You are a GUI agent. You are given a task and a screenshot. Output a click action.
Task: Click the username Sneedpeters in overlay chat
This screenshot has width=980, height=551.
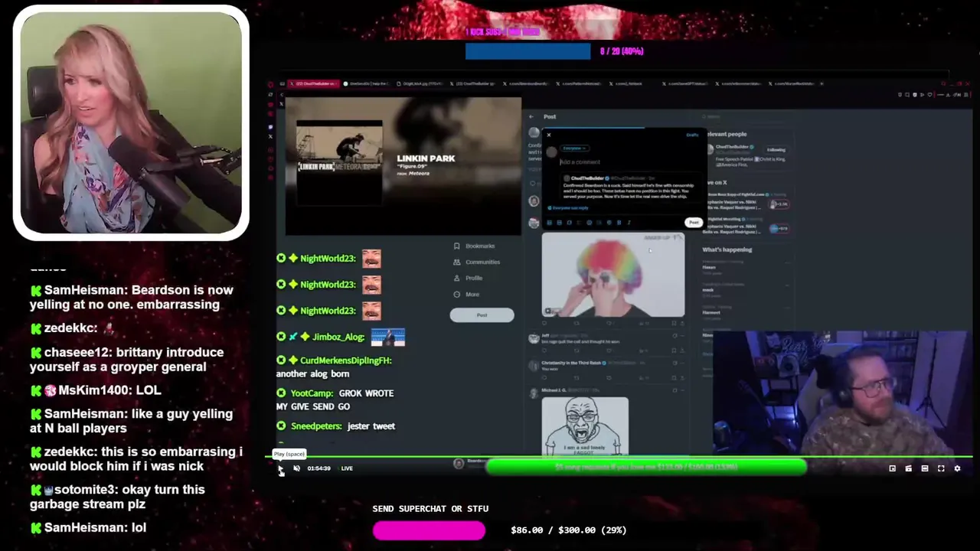(316, 426)
